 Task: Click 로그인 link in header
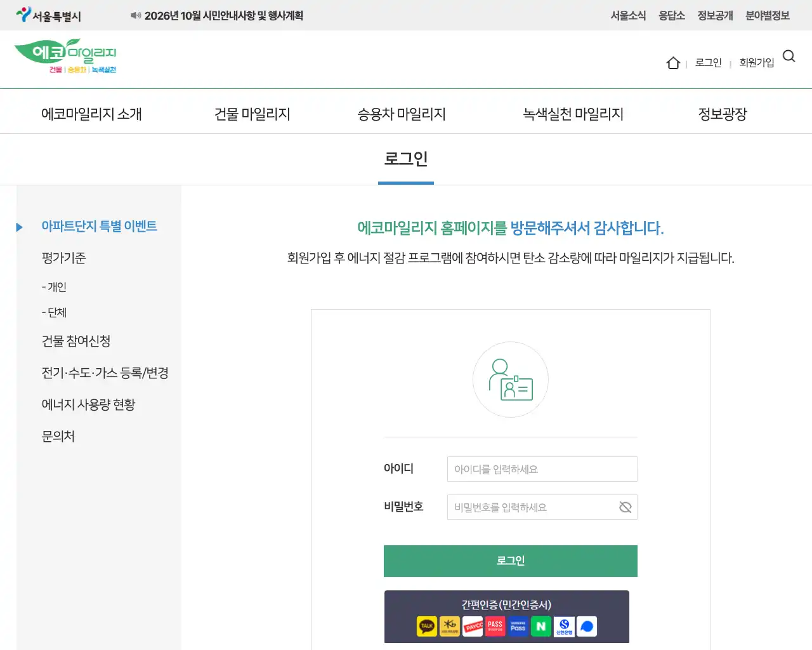point(709,63)
